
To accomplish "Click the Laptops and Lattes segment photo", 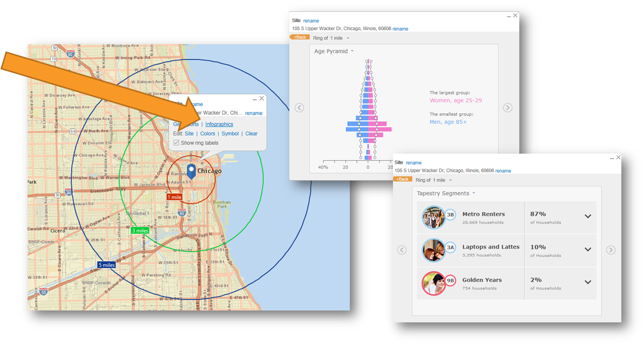I will (x=433, y=250).
